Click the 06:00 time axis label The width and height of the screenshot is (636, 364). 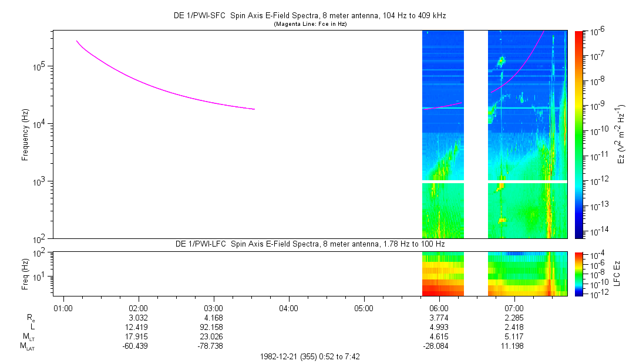439,308
